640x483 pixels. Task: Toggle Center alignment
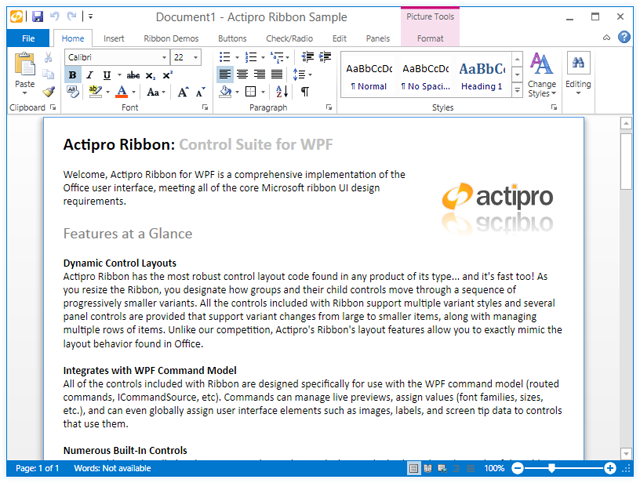point(242,74)
